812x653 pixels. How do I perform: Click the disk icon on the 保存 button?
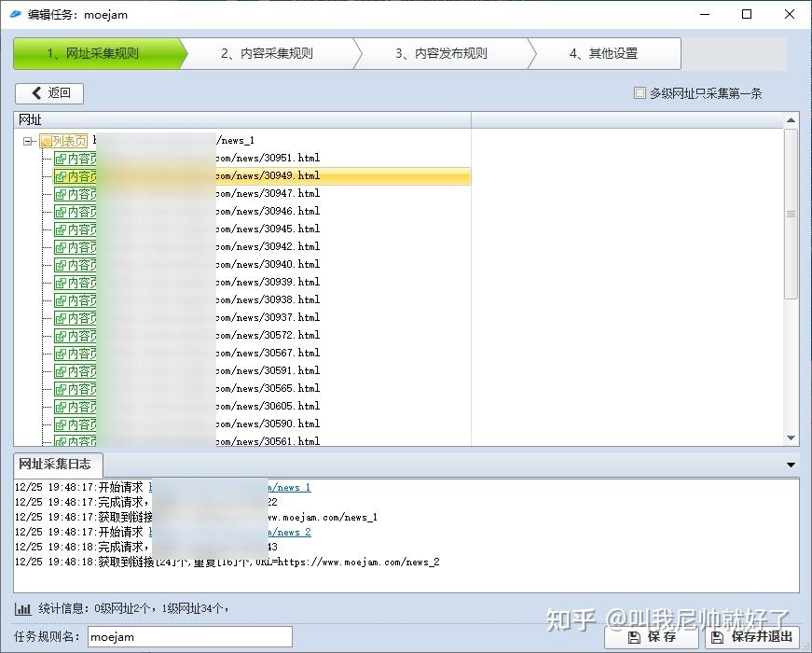tap(632, 637)
